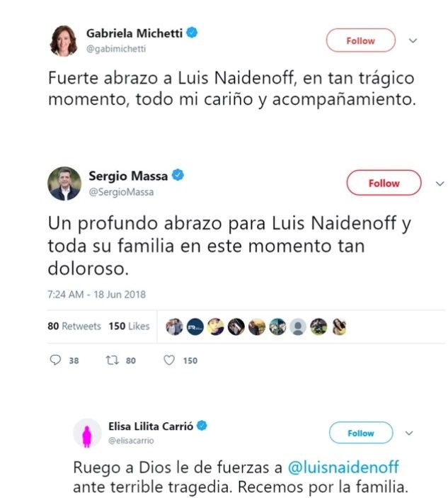Click the reply speech bubble icon
448x498 pixels.
57,360
